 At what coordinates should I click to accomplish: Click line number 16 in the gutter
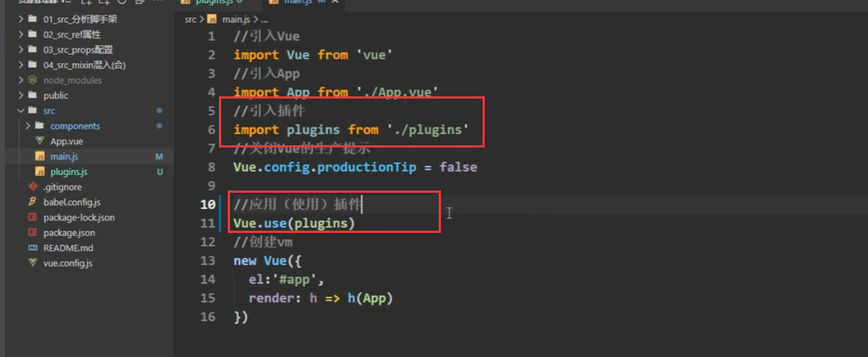point(207,317)
